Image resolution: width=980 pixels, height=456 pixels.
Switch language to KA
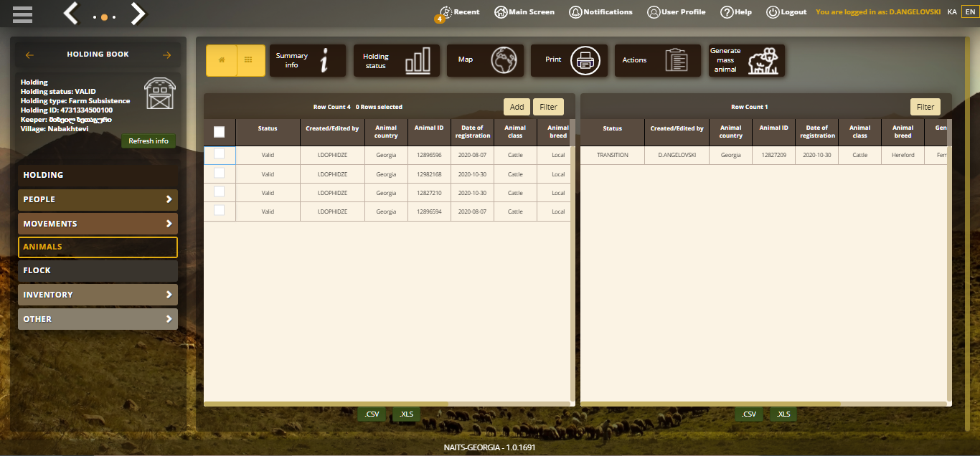(952, 12)
